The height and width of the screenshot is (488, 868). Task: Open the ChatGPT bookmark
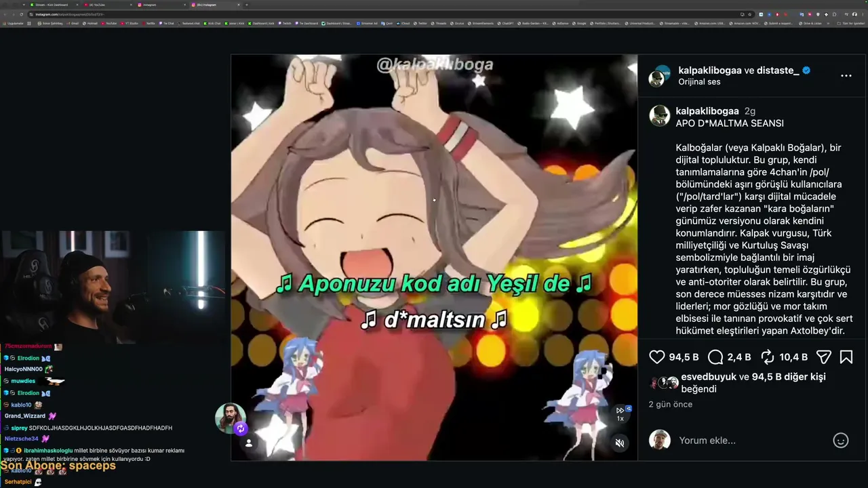506,23
